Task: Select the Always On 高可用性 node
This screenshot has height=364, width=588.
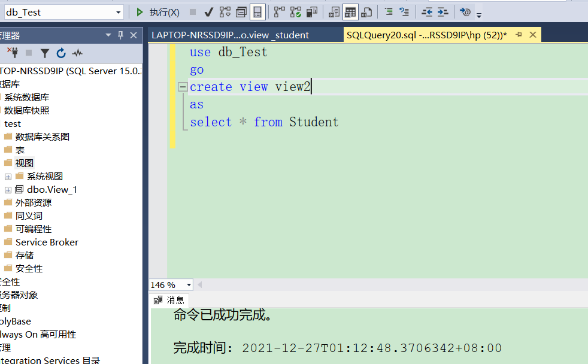Action: click(38, 335)
